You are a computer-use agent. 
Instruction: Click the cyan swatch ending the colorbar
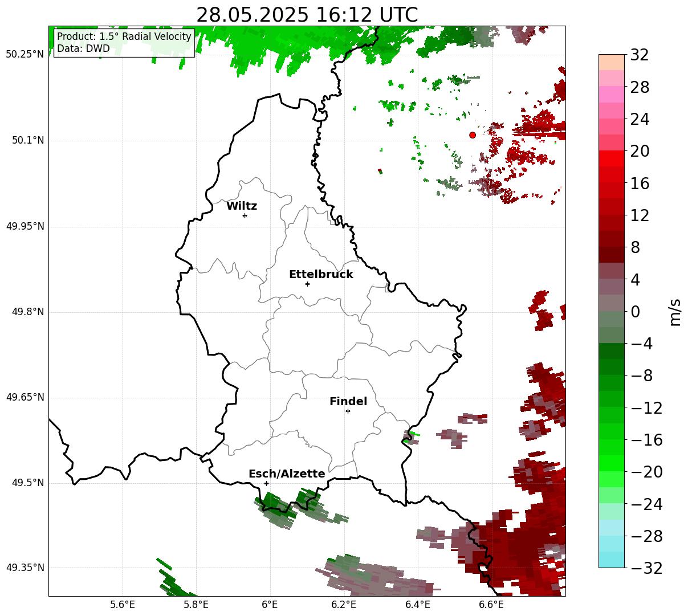coord(612,560)
